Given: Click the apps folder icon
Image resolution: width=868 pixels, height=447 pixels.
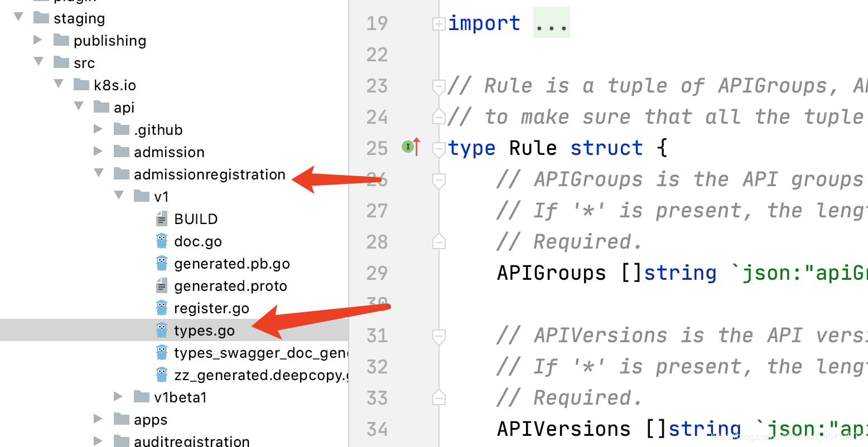Looking at the screenshot, I should click(x=122, y=419).
